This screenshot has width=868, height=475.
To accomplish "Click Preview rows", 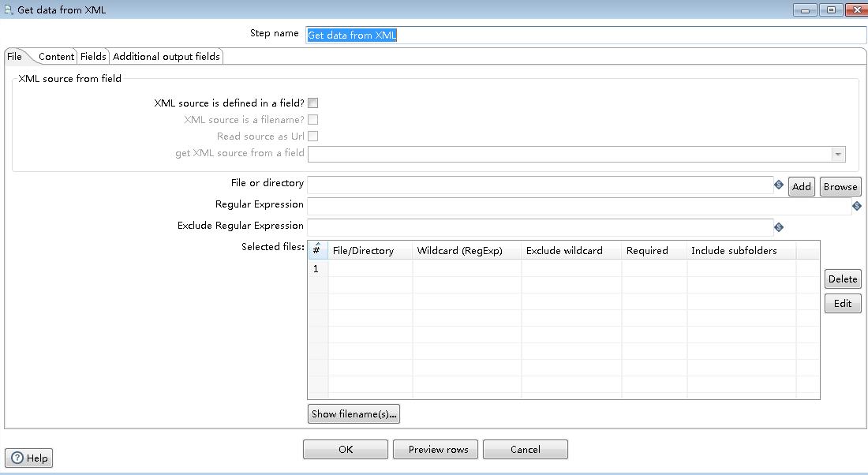I will (435, 449).
